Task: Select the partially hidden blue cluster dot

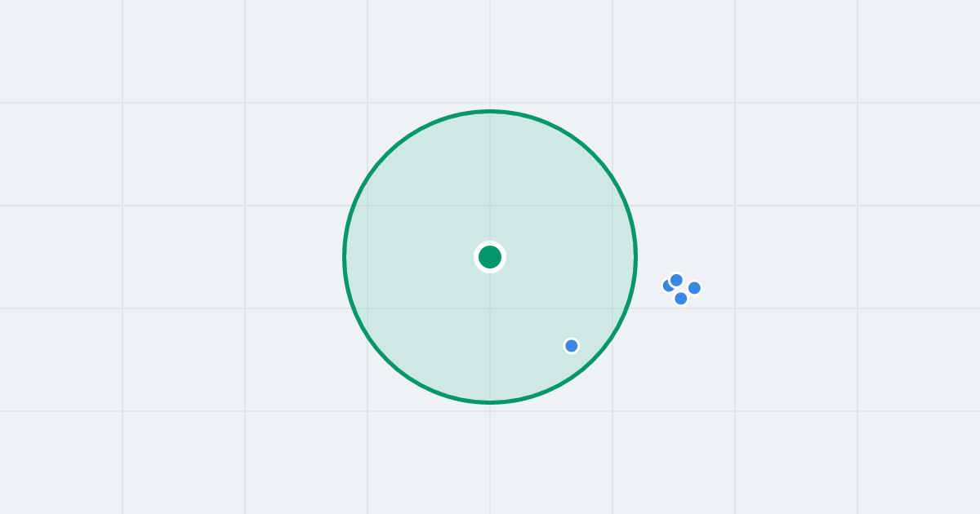Action: tap(666, 286)
